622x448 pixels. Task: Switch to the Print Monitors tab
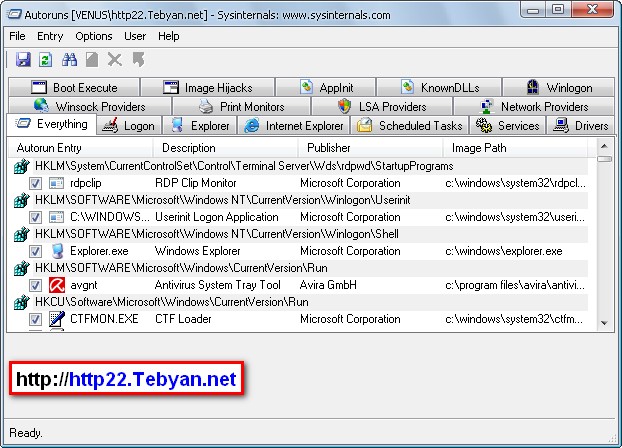(241, 106)
